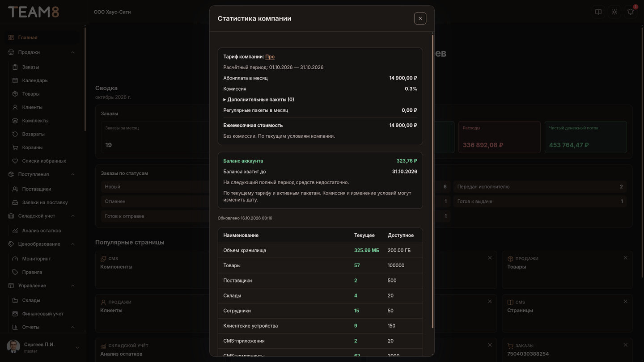Close the Статистика компании dialog

click(420, 18)
